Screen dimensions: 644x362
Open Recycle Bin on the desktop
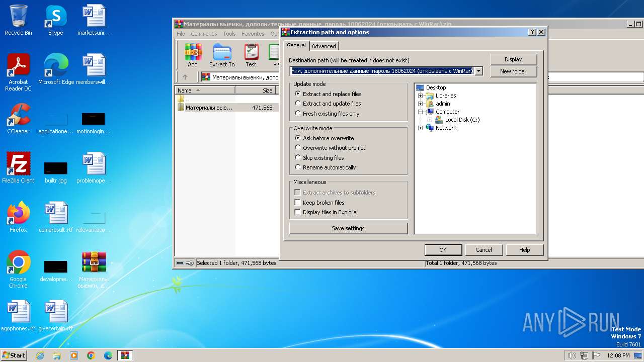(18, 20)
